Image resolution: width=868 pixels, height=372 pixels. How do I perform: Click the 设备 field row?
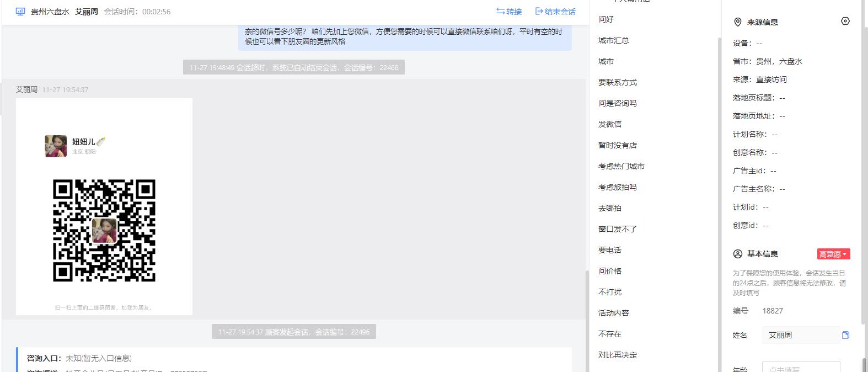pyautogui.click(x=747, y=43)
